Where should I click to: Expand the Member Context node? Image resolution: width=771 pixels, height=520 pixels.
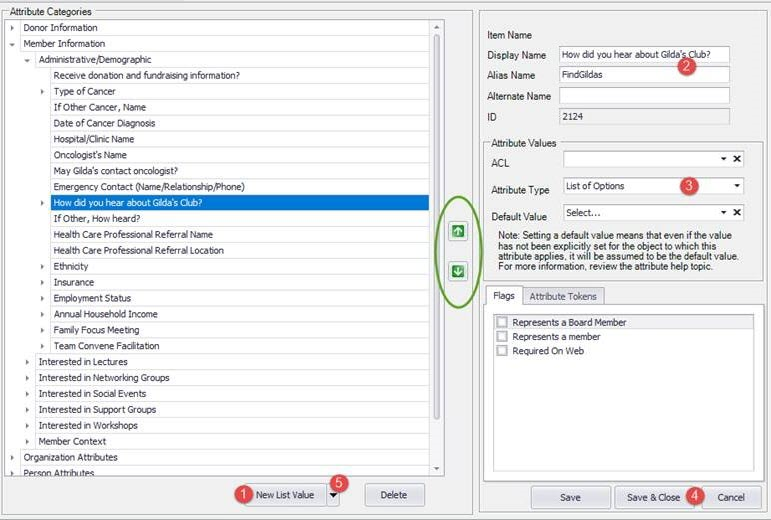(x=28, y=441)
